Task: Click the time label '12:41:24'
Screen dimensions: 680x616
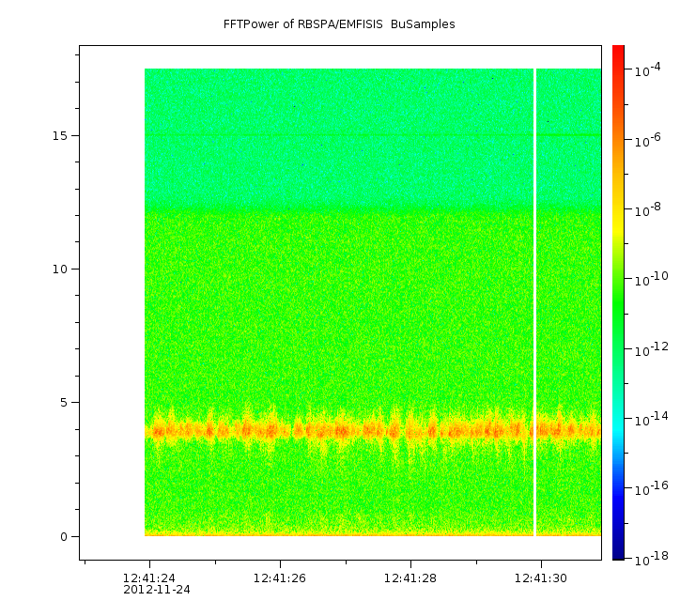Action: 149,577
